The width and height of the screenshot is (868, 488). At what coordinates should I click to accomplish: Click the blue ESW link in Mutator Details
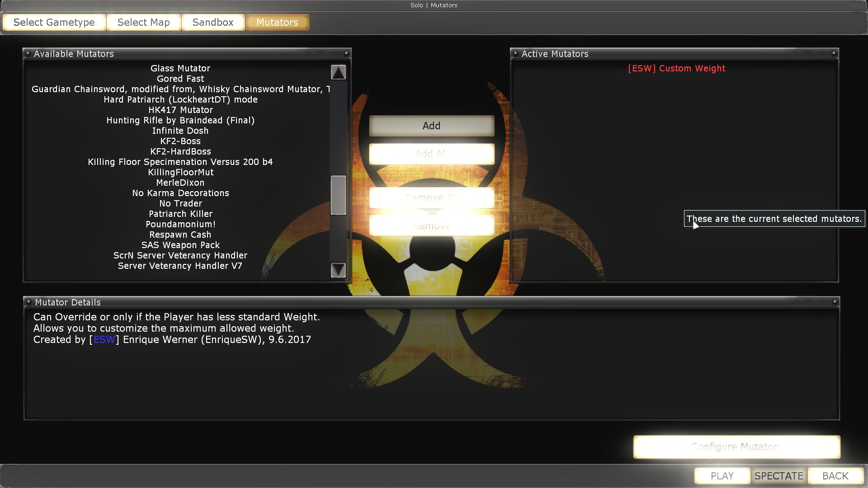tap(104, 340)
